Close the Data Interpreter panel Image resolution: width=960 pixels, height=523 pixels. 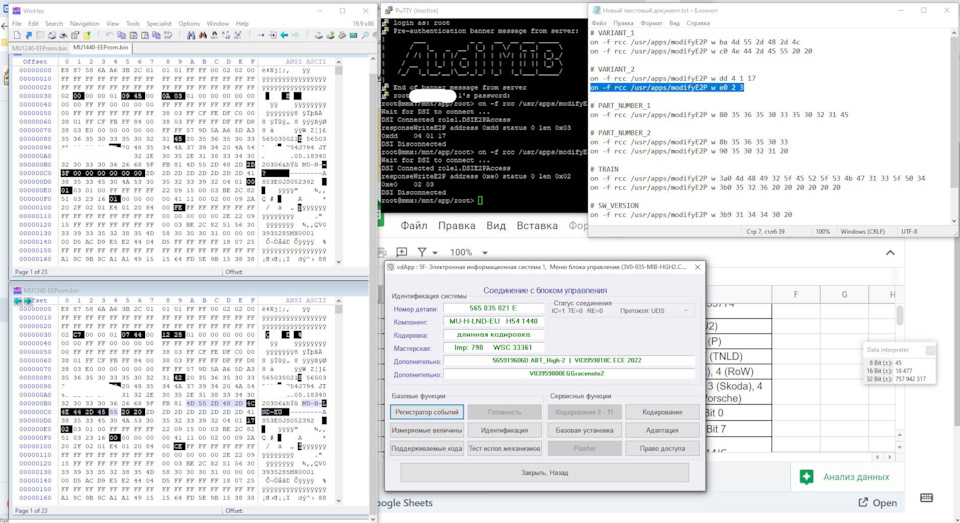point(930,350)
